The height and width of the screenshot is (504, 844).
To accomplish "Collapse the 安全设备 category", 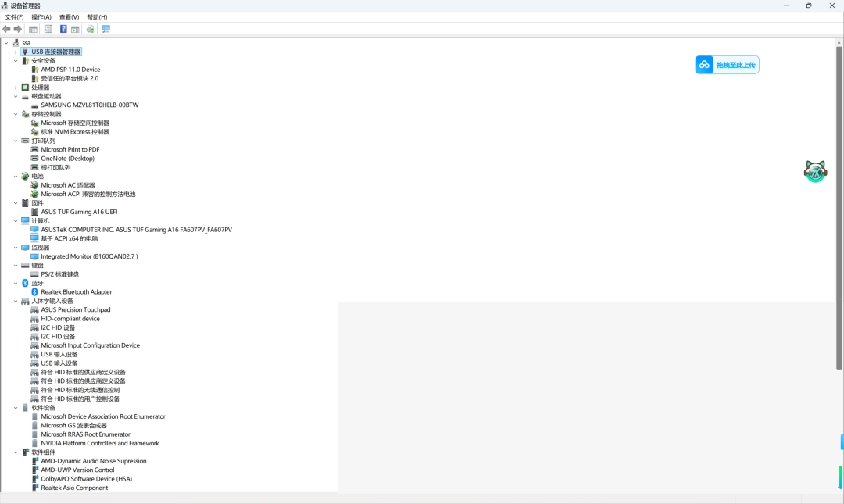I will [16, 61].
